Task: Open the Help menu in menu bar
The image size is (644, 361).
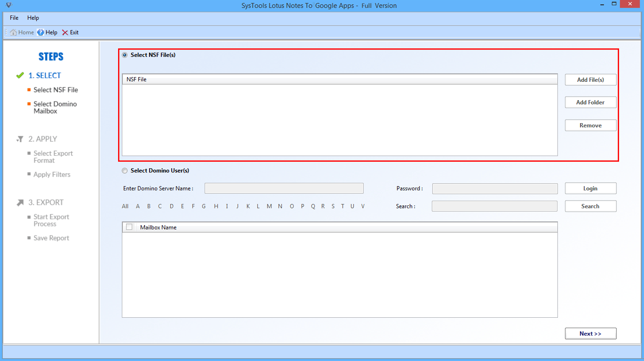Action: tap(33, 18)
